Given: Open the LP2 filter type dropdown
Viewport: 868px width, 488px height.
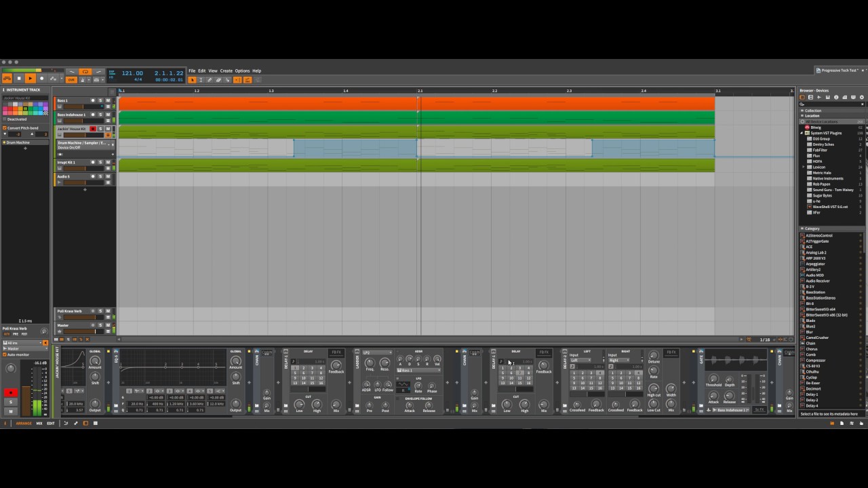Looking at the screenshot, I should click(377, 352).
